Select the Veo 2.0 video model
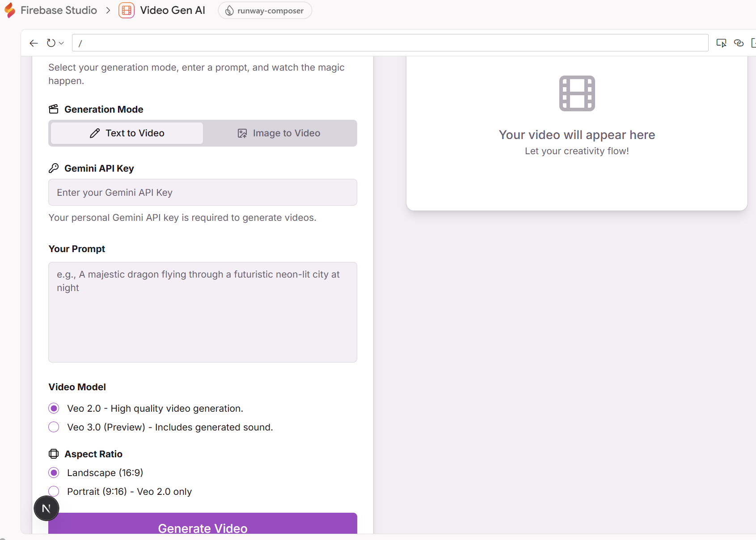The image size is (756, 540). (x=54, y=408)
